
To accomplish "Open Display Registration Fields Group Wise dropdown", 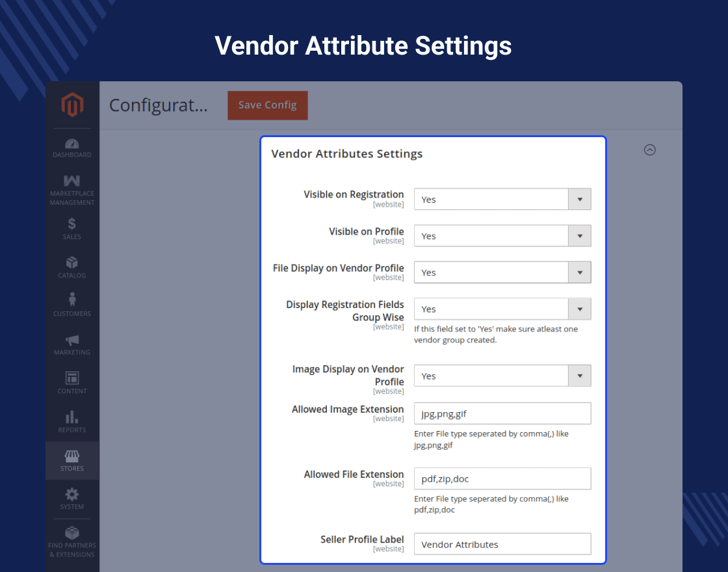I will click(x=502, y=309).
